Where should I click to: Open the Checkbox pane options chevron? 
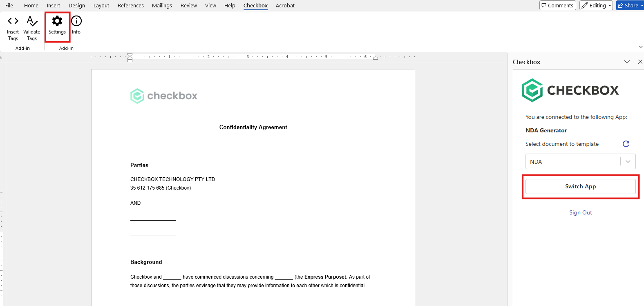[x=627, y=62]
